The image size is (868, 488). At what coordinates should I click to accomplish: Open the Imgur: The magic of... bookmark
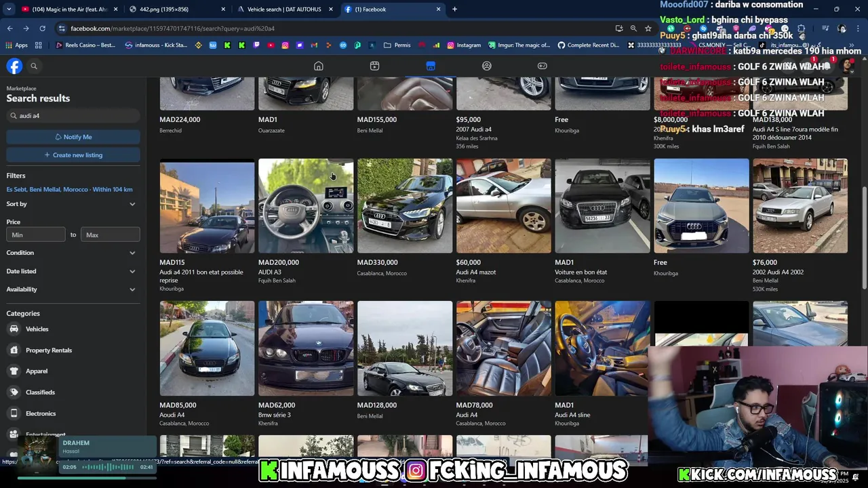[519, 45]
